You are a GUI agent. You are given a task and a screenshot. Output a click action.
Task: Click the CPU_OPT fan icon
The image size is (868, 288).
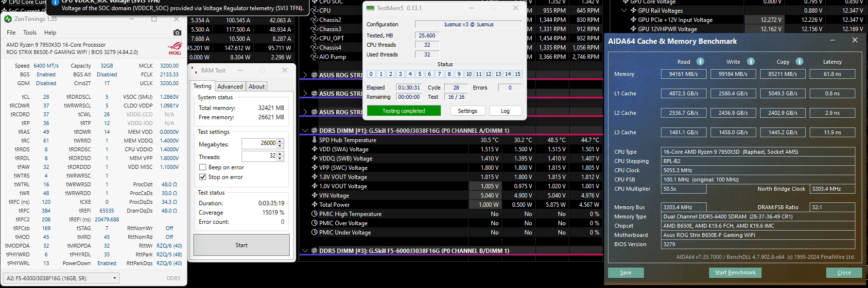point(314,38)
